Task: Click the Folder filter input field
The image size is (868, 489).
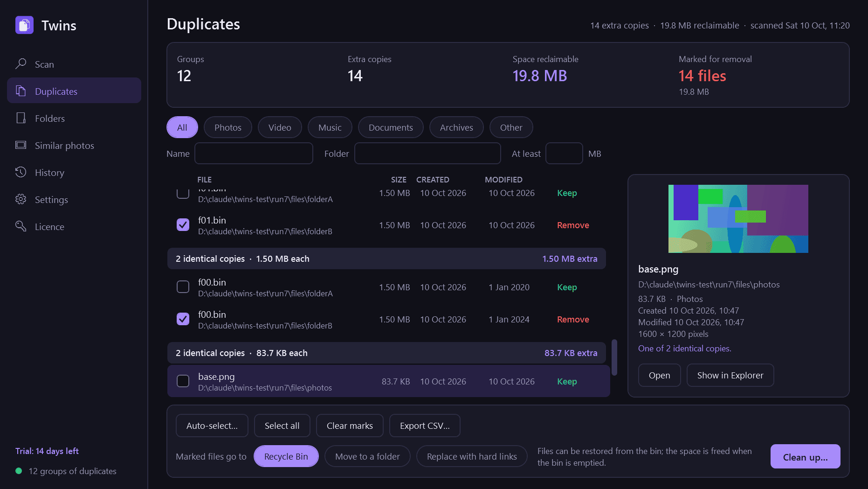Action: tap(427, 154)
